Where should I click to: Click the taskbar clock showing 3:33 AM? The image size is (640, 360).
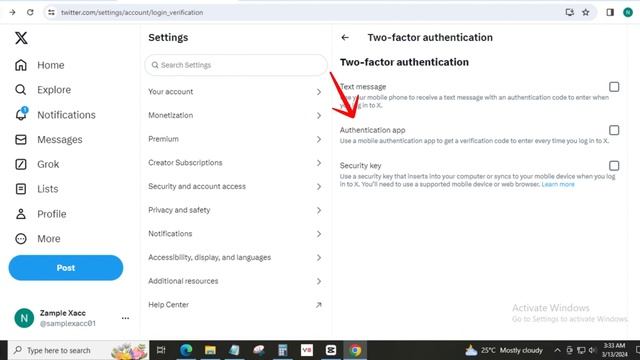[614, 350]
